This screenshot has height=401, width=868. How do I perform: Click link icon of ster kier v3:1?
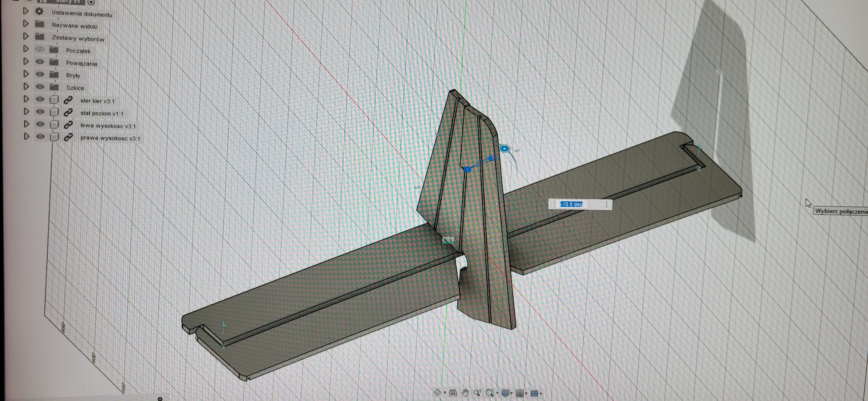click(68, 100)
